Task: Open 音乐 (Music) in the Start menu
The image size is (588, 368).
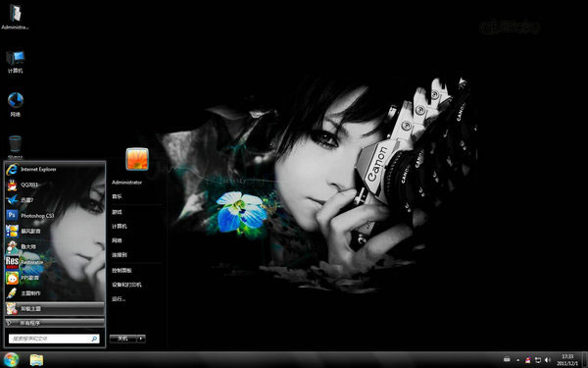Action: pyautogui.click(x=117, y=196)
